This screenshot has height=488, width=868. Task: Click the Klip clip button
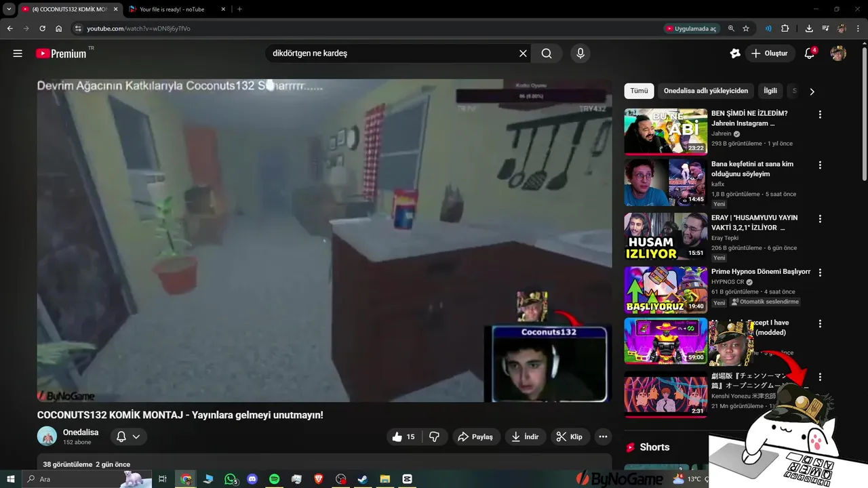pyautogui.click(x=570, y=437)
